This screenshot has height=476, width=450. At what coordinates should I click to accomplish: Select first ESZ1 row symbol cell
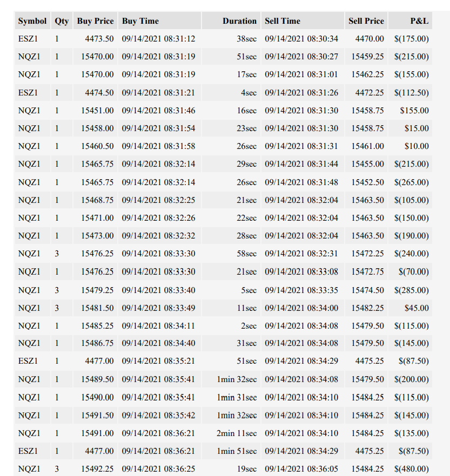point(32,38)
